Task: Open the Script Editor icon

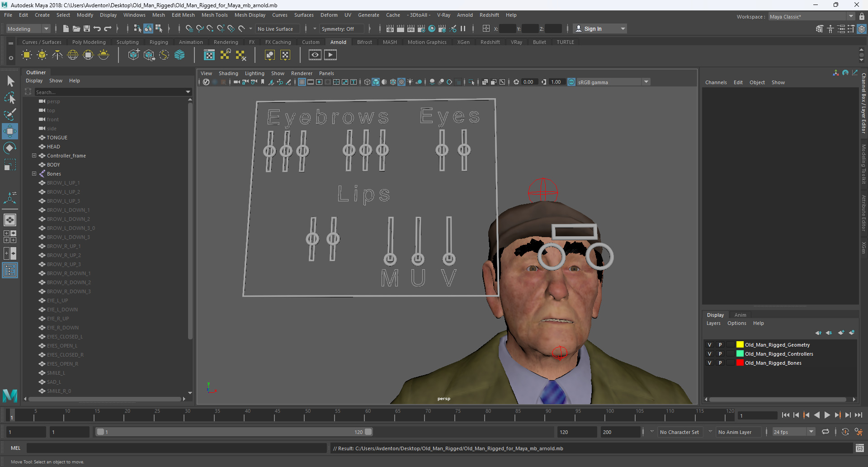Action: tap(860, 448)
